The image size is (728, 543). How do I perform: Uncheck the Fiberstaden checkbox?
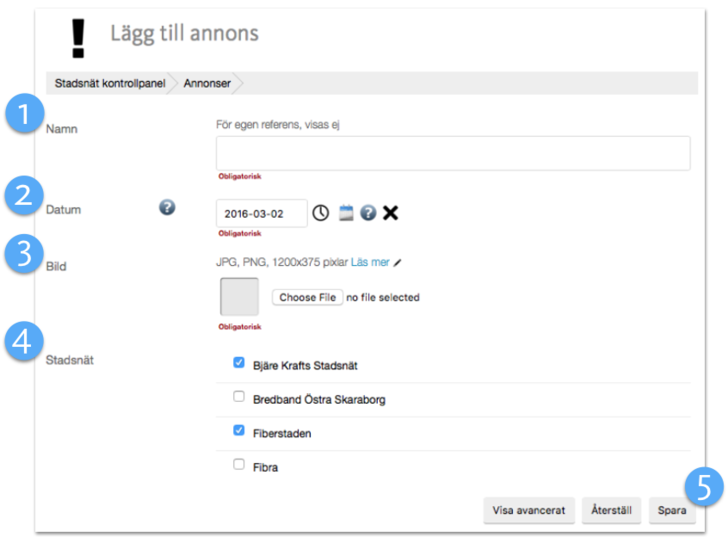[x=239, y=431]
